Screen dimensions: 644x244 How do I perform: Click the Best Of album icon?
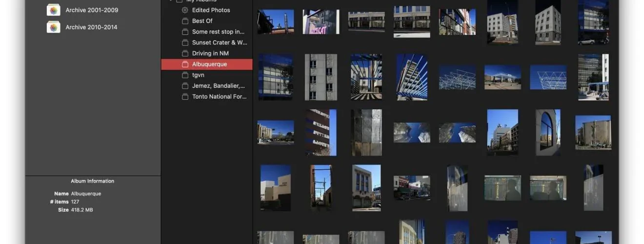coord(185,21)
